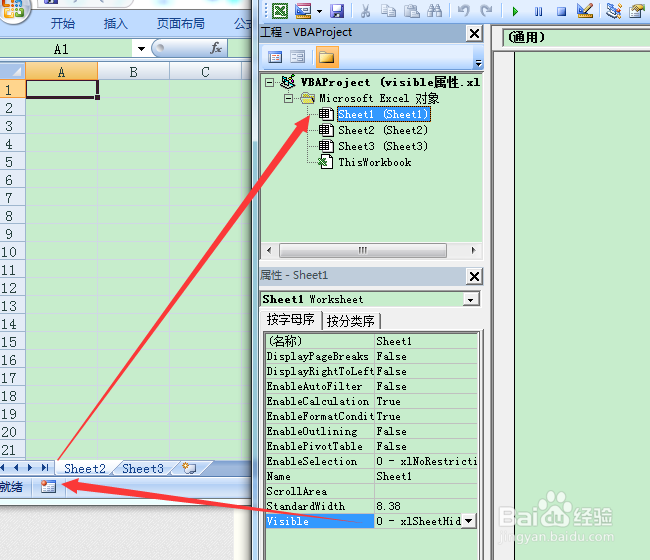Click project pane scroll left arrow

[269, 250]
